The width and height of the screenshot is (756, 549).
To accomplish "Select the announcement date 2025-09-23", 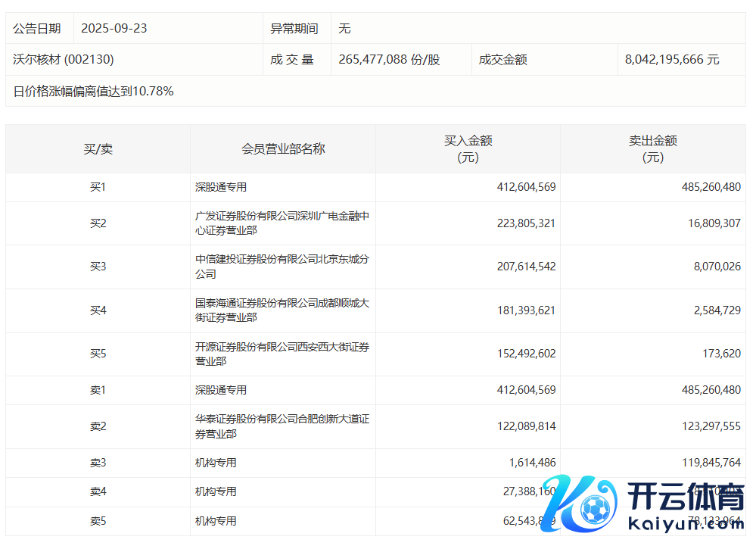I will (114, 29).
